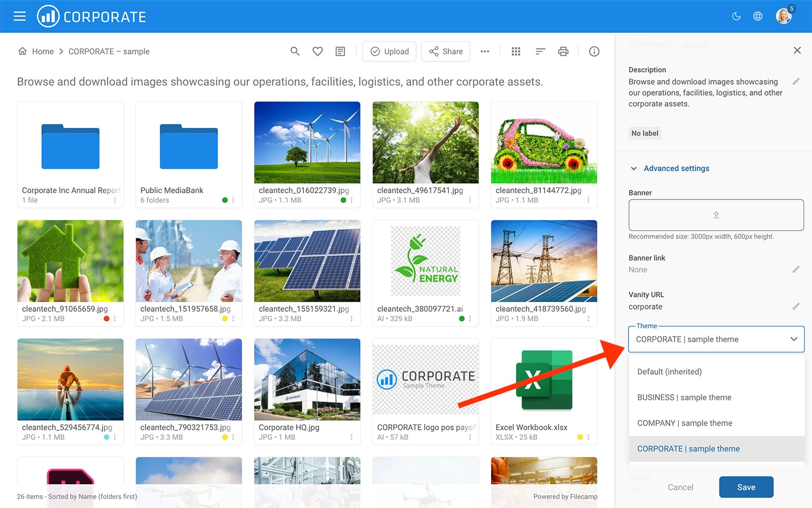The width and height of the screenshot is (812, 508).
Task: Open options menu for Excel Workbook.xlsx
Action: pyautogui.click(x=588, y=437)
